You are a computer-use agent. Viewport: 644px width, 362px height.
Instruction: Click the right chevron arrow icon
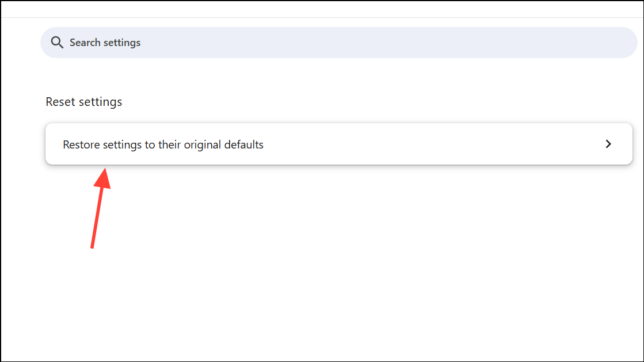608,144
